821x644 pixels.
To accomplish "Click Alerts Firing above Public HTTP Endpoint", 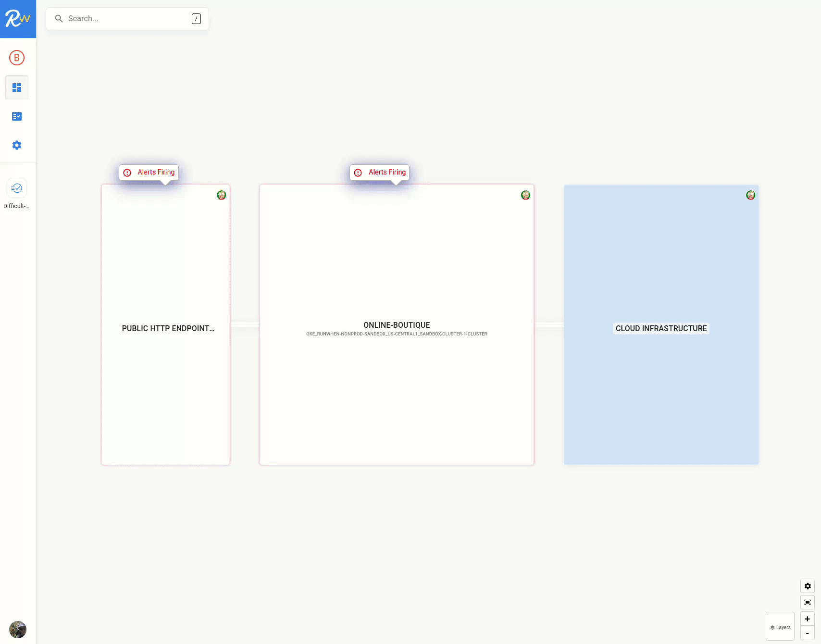I will click(x=149, y=173).
